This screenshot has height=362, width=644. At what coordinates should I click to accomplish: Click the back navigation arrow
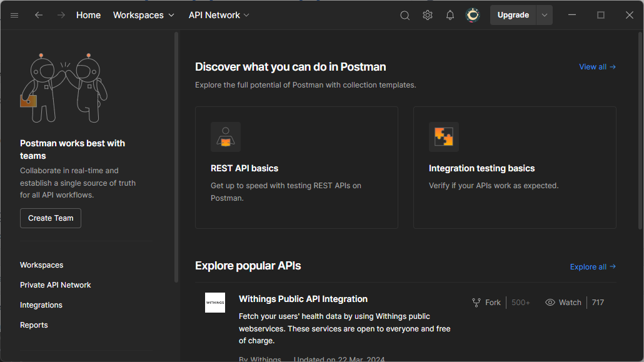pyautogui.click(x=39, y=15)
